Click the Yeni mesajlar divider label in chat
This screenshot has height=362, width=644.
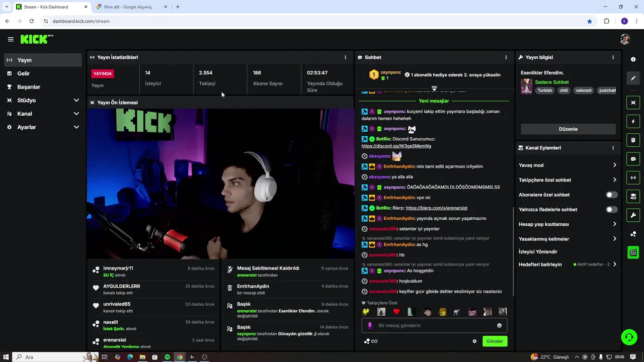434,101
